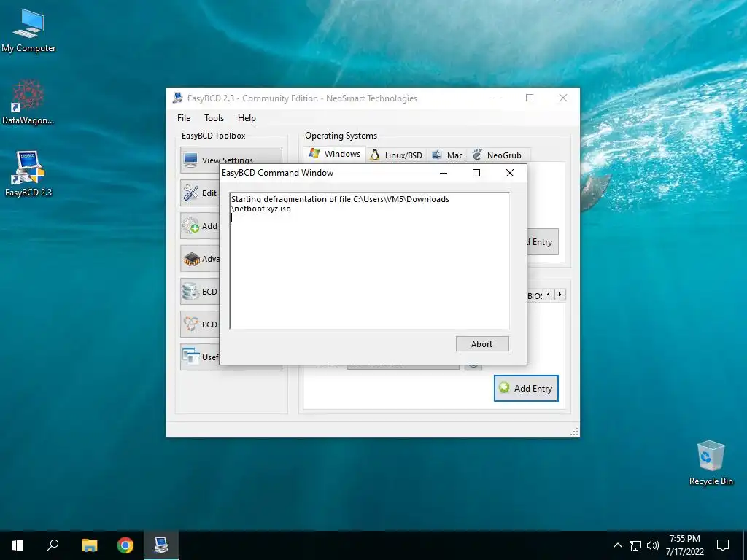
Task: Open the Recycle Bin desktop icon
Action: pyautogui.click(x=711, y=463)
